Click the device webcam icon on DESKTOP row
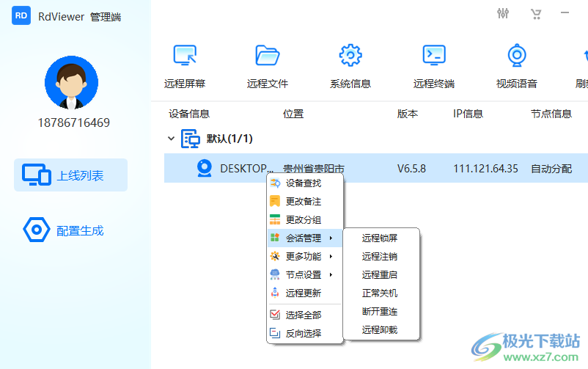The width and height of the screenshot is (588, 369). pyautogui.click(x=205, y=168)
